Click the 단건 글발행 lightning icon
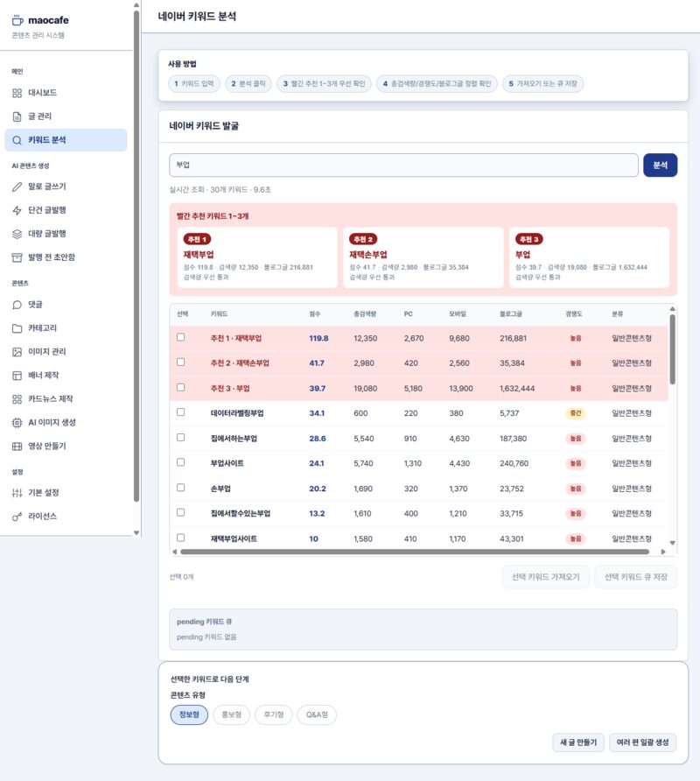Viewport: 700px width, 781px height. pos(17,210)
